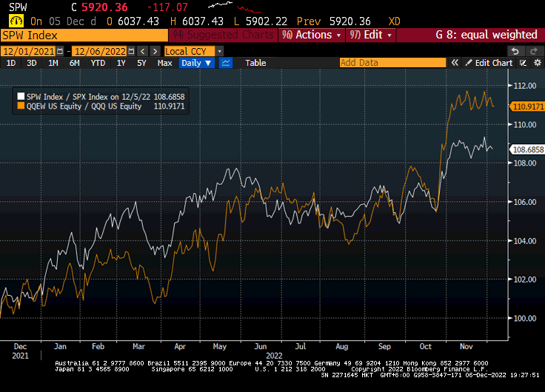Click the H 6037.43 high value
Screen dimensions: 545x392
click(197, 21)
